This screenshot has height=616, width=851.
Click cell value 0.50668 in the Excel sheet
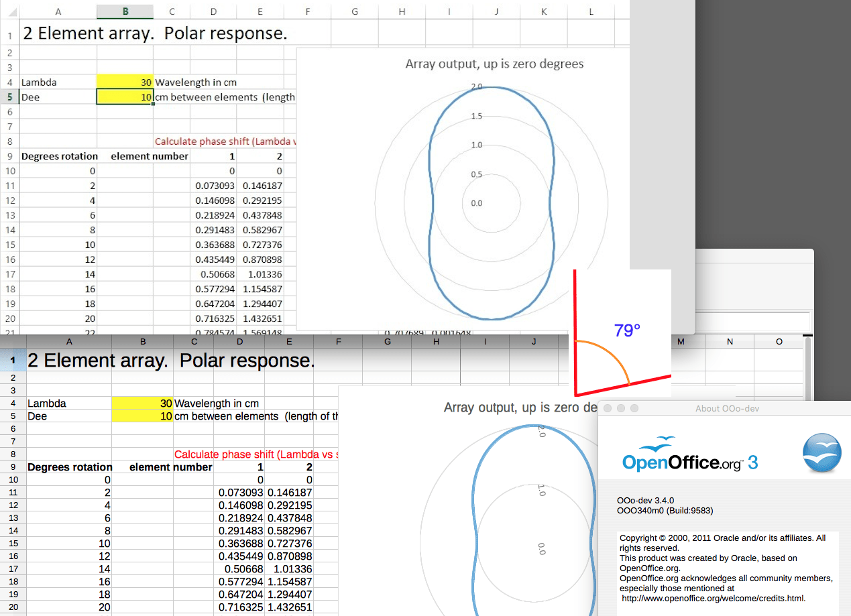tap(215, 274)
